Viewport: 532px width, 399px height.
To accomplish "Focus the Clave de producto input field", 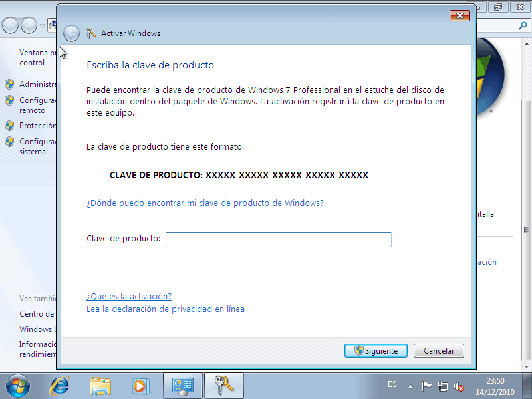I will pos(278,239).
